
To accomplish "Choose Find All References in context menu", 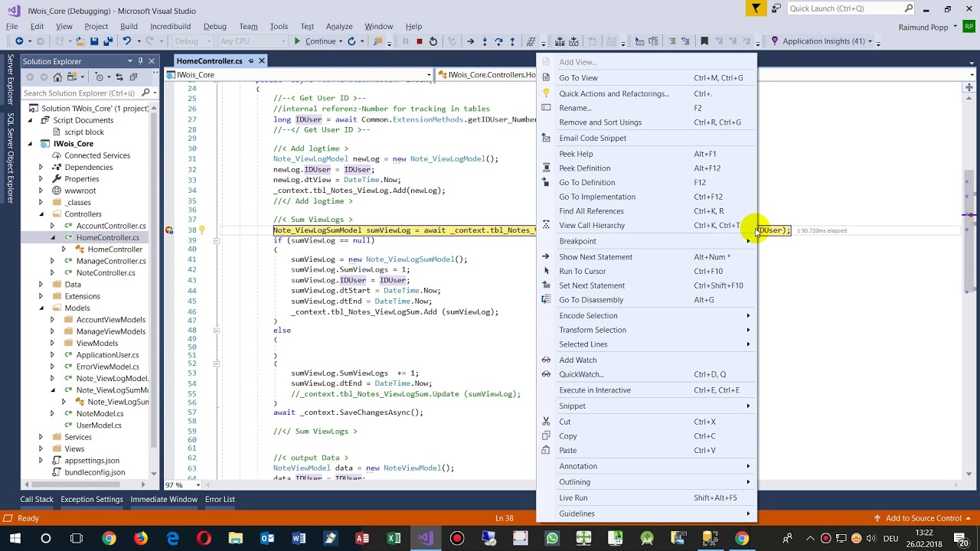I will point(646,211).
